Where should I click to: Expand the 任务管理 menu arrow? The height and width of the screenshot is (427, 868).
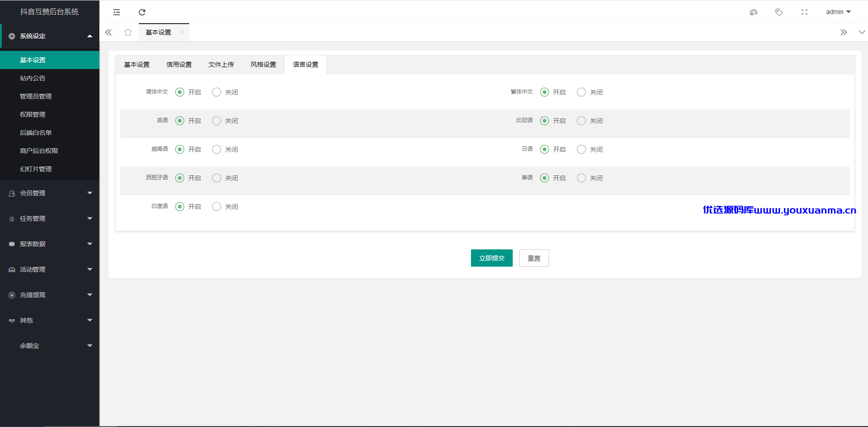(x=90, y=218)
